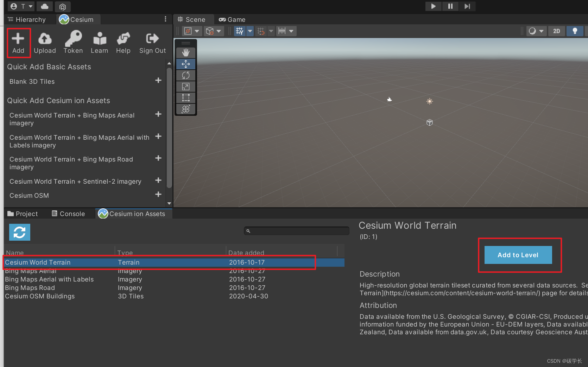Sign Out of Cesium ion
The width and height of the screenshot is (588, 367).
coord(152,43)
